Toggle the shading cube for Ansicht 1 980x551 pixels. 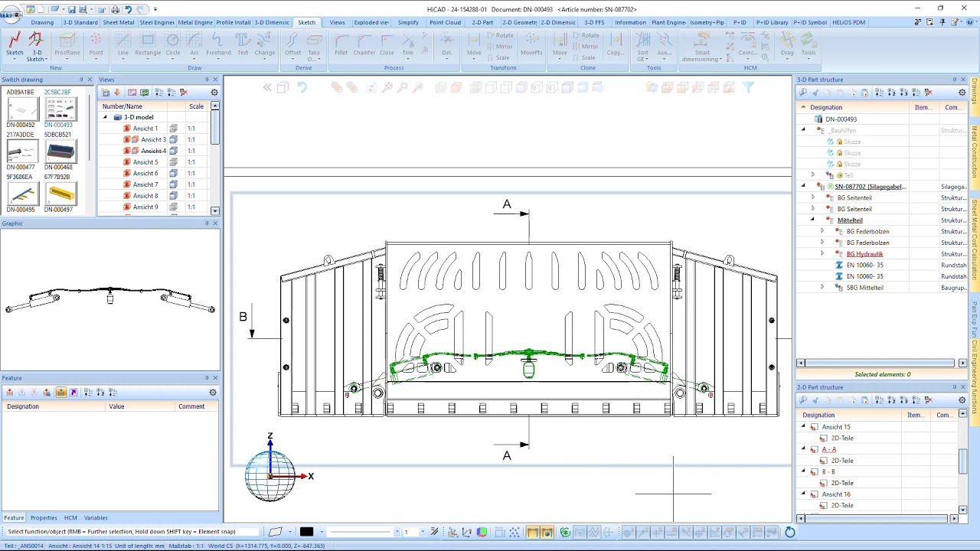pyautogui.click(x=174, y=129)
